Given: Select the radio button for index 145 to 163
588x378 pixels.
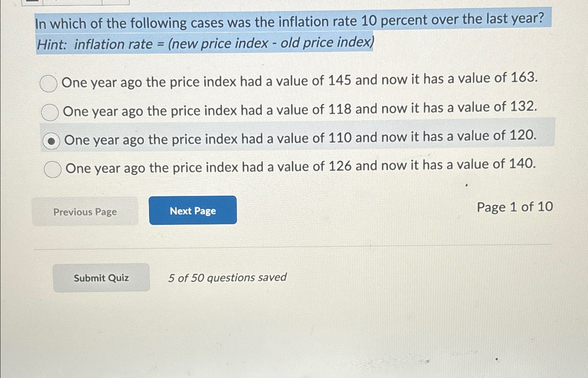Looking at the screenshot, I should point(49,83).
